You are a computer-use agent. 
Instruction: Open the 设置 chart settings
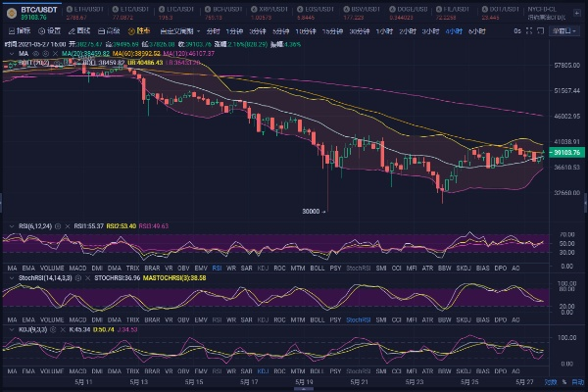50,31
